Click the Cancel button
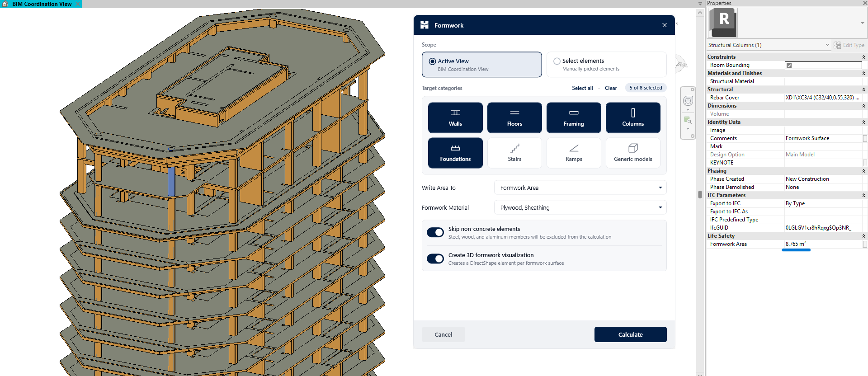Image resolution: width=868 pixels, height=376 pixels. (443, 334)
